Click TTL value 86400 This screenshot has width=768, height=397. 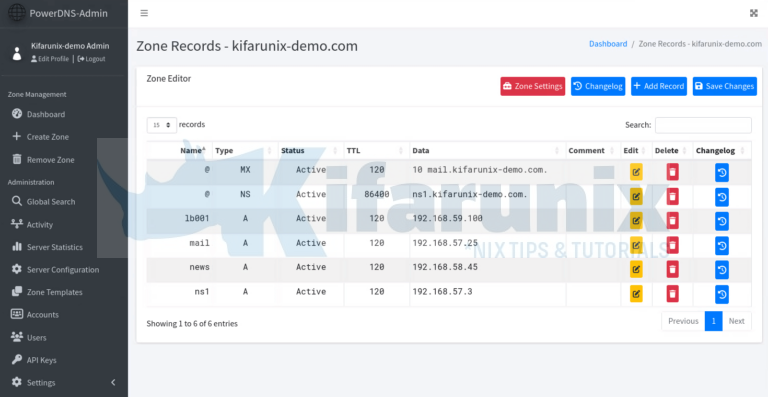[x=377, y=194]
